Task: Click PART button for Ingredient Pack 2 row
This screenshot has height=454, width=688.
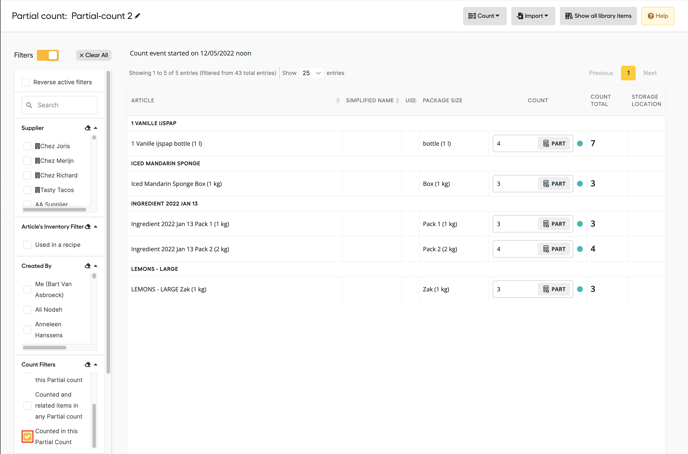Action: [x=554, y=249]
